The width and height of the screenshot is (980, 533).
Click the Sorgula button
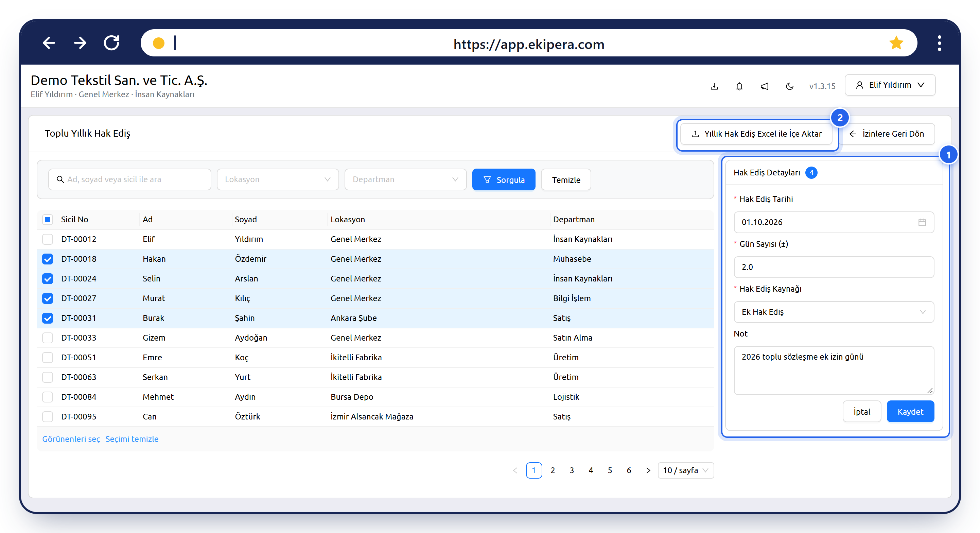[x=504, y=179]
